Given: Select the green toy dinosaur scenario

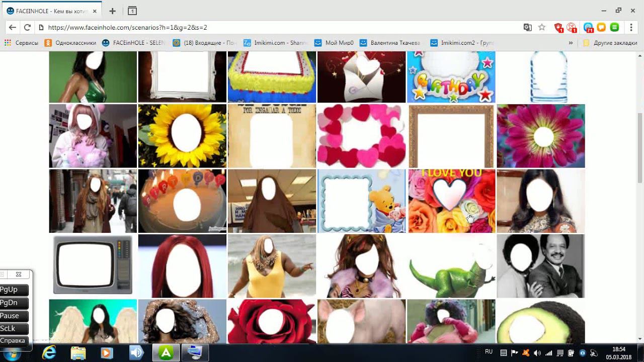Looking at the screenshot, I should [451, 266].
